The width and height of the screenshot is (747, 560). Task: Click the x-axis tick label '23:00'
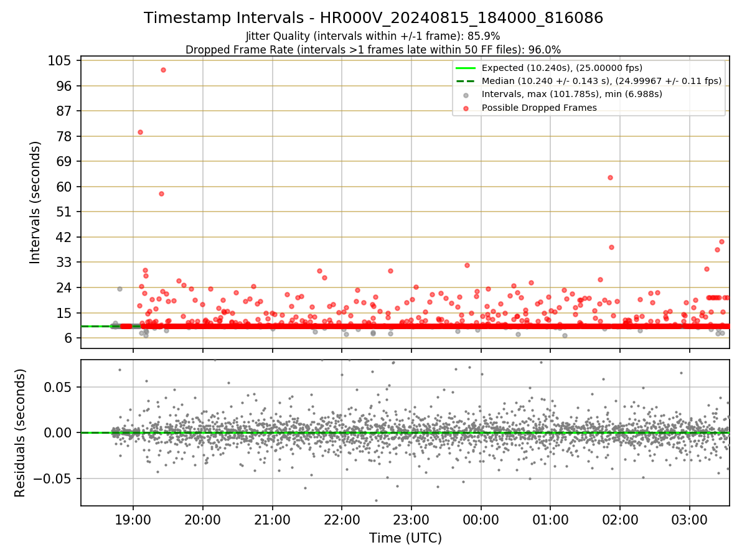click(411, 519)
